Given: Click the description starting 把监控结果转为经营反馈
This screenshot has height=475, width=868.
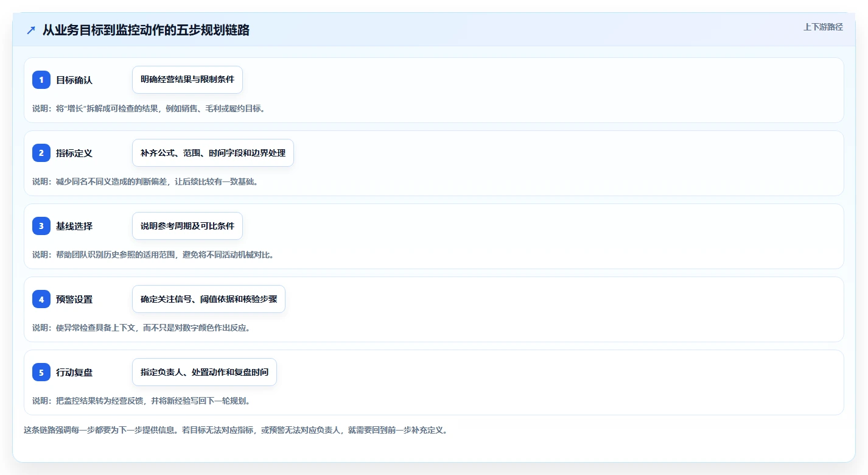Looking at the screenshot, I should (141, 401).
